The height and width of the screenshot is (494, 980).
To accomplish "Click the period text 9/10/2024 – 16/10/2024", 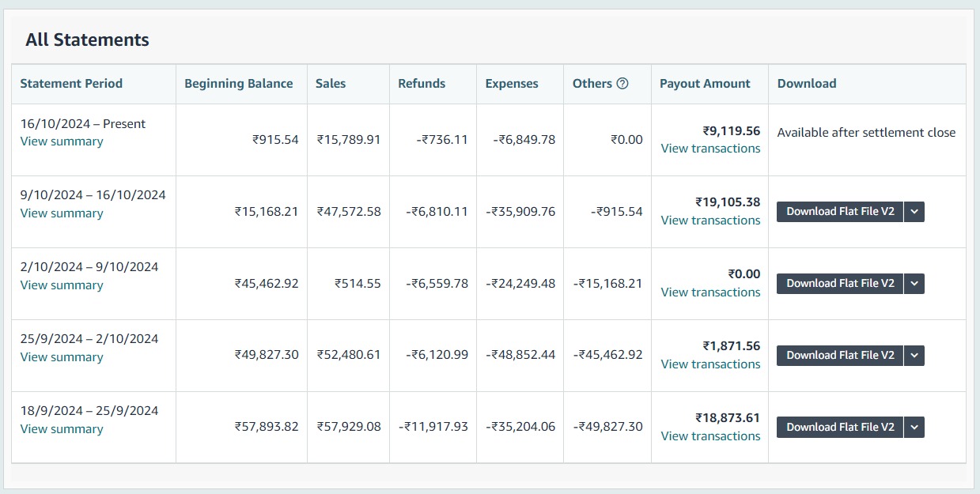I will (x=93, y=195).
